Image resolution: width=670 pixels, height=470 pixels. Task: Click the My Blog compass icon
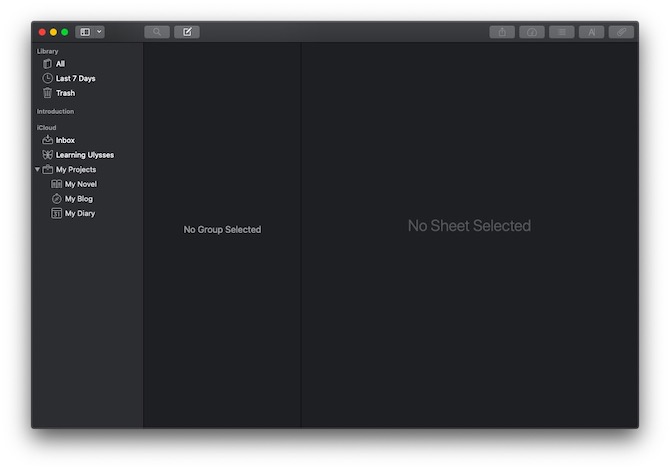(56, 199)
